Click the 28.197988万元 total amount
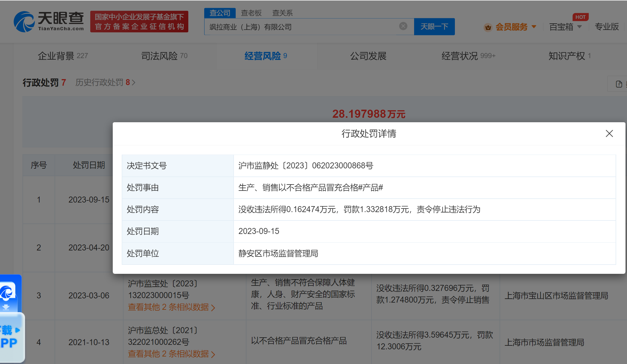This screenshot has height=364, width=627. [369, 114]
